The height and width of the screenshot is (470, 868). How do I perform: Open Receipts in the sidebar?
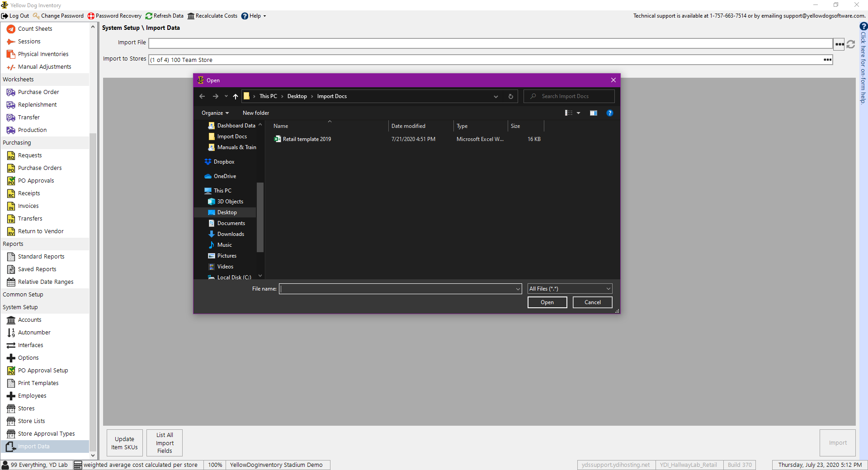click(29, 193)
